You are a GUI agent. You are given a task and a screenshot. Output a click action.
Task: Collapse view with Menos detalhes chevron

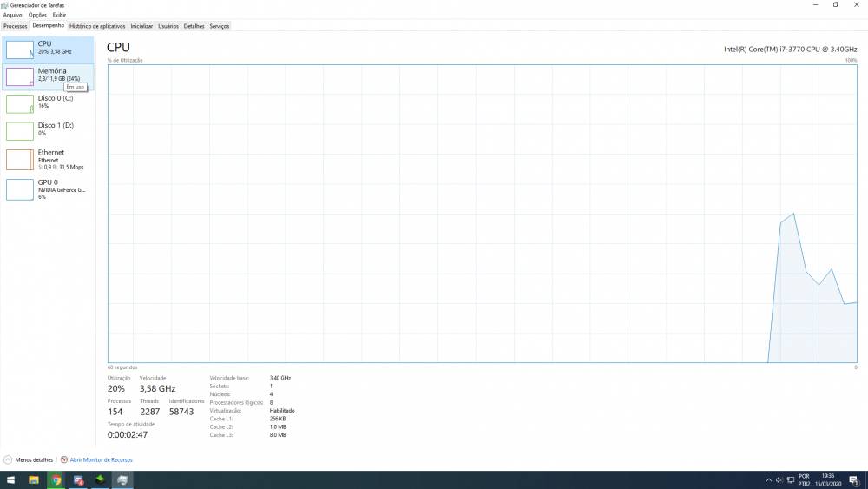tap(9, 459)
